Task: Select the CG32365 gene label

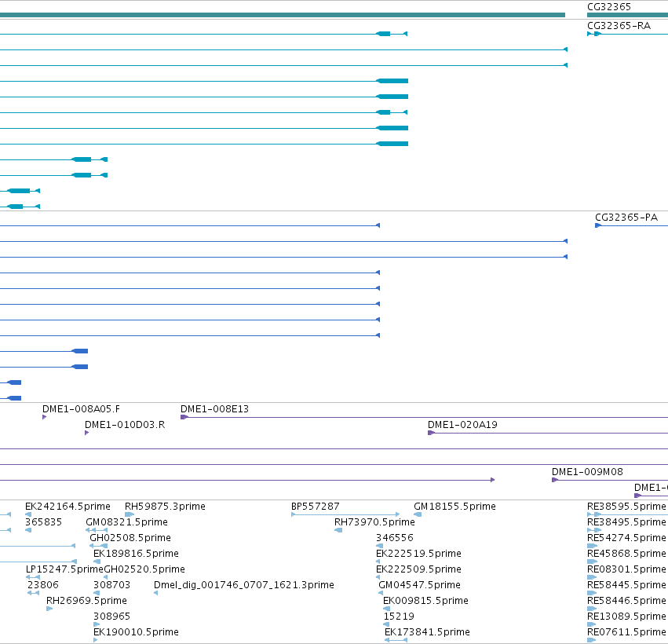Action: [609, 7]
